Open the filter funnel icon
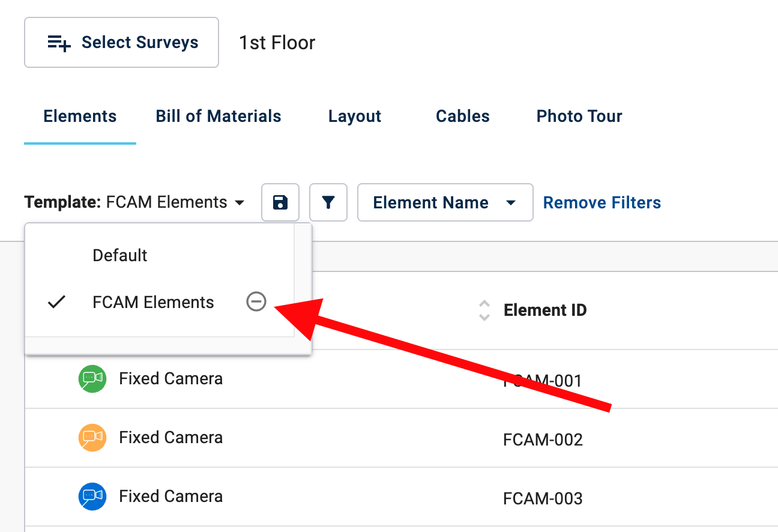 (328, 202)
